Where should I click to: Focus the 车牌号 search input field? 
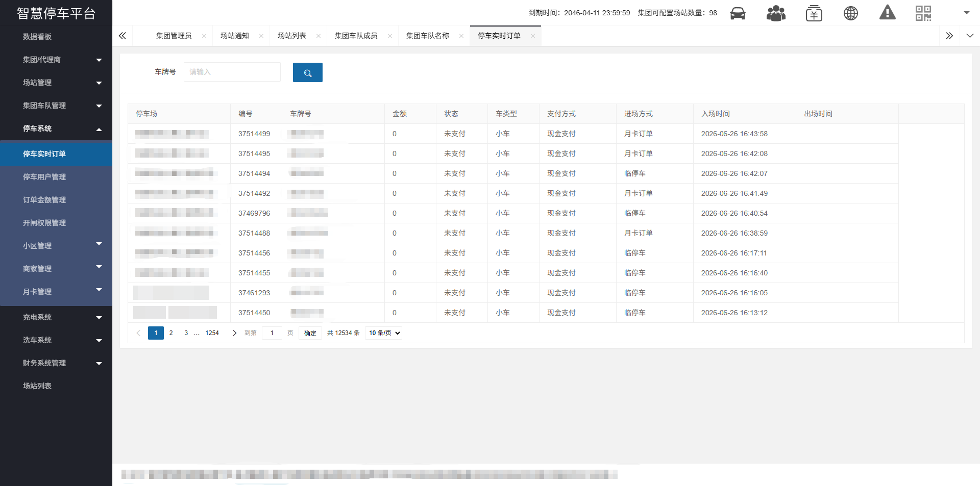click(232, 72)
